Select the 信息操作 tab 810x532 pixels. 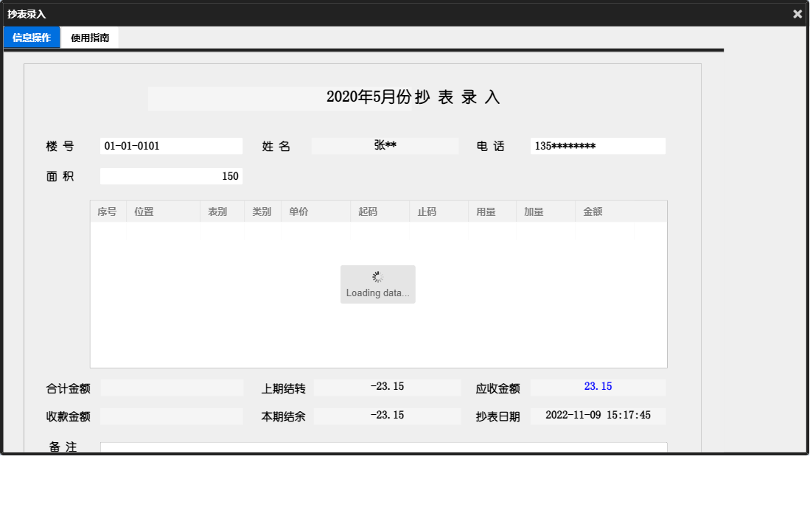[31, 37]
